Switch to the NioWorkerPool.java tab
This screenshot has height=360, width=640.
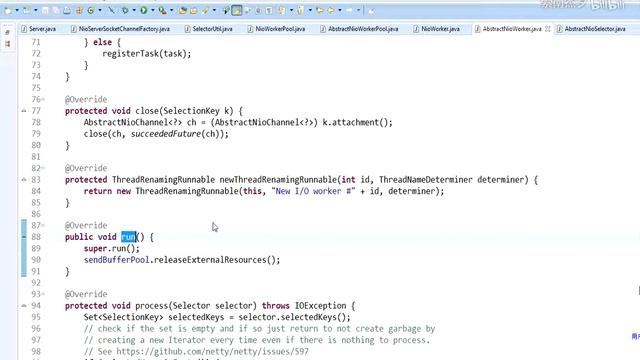click(x=276, y=29)
